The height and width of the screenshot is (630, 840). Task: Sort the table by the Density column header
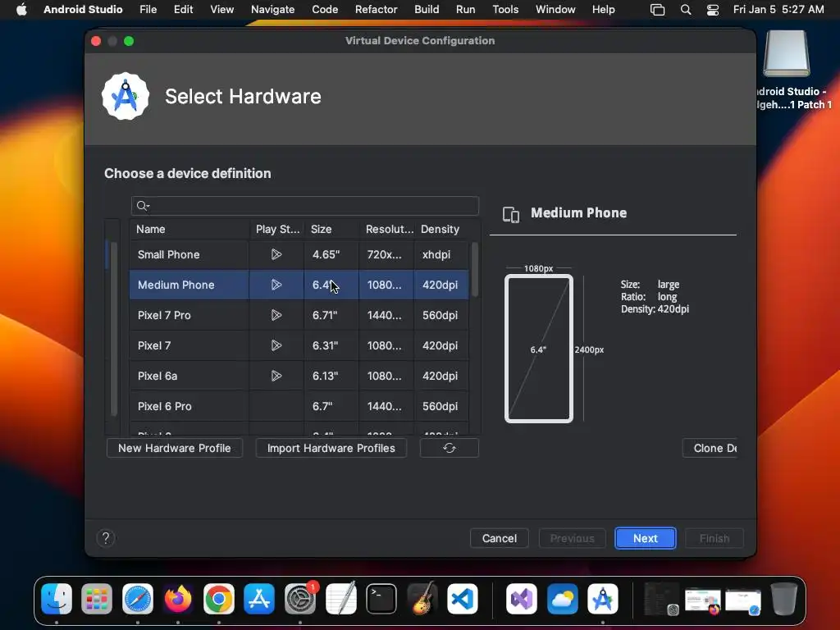pyautogui.click(x=441, y=229)
